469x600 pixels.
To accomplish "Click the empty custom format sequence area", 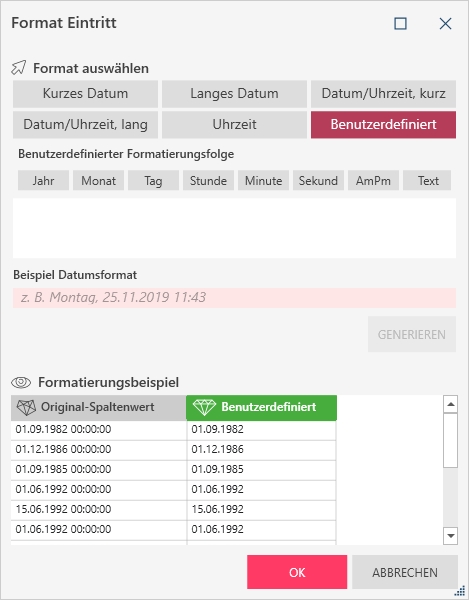I will coord(234,228).
